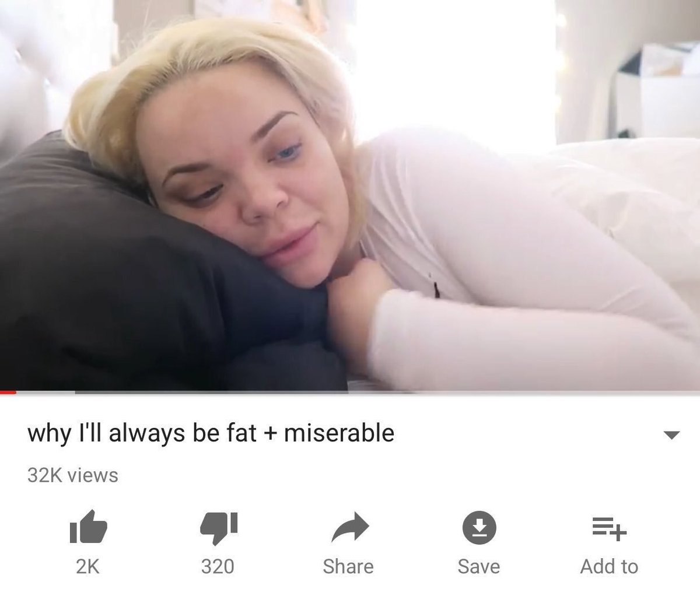The image size is (700, 592).
Task: Tap the person's face in video
Action: pyautogui.click(x=245, y=187)
